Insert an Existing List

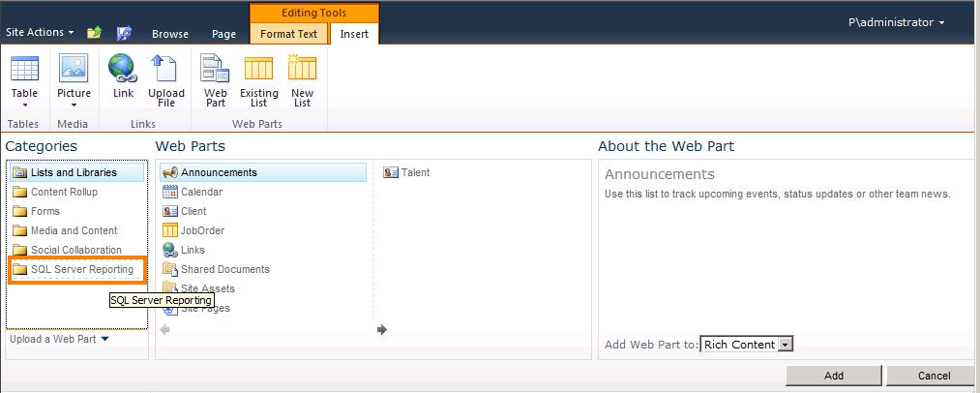point(258,80)
